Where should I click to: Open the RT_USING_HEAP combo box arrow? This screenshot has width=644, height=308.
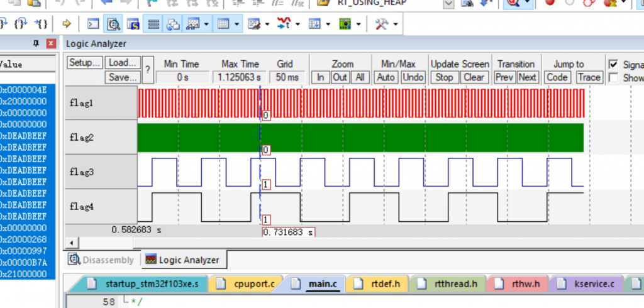448,4
